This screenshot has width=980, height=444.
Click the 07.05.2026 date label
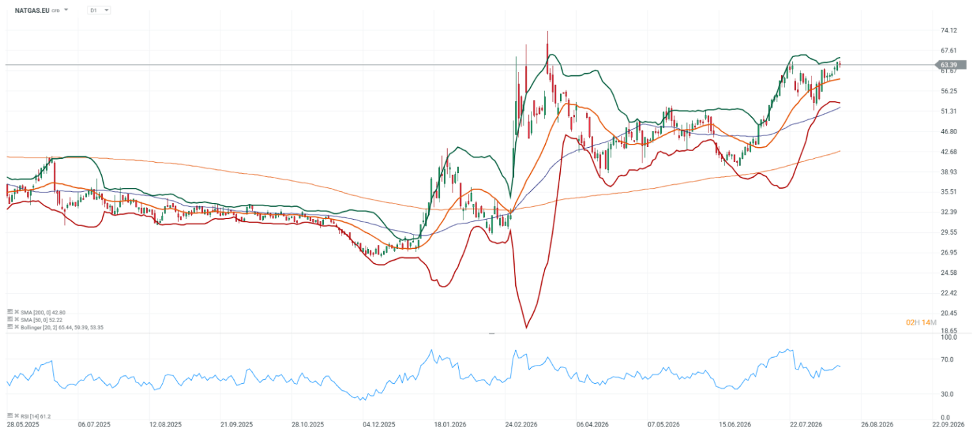663,425
